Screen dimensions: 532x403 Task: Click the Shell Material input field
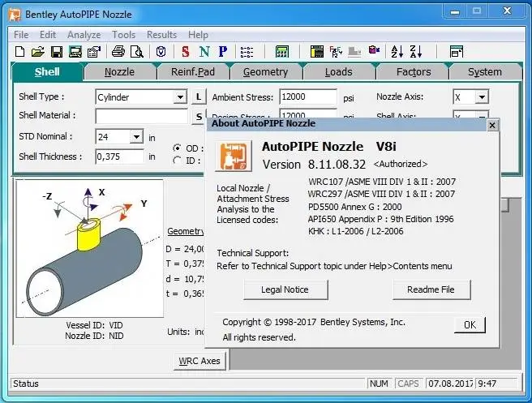pyautogui.click(x=141, y=116)
